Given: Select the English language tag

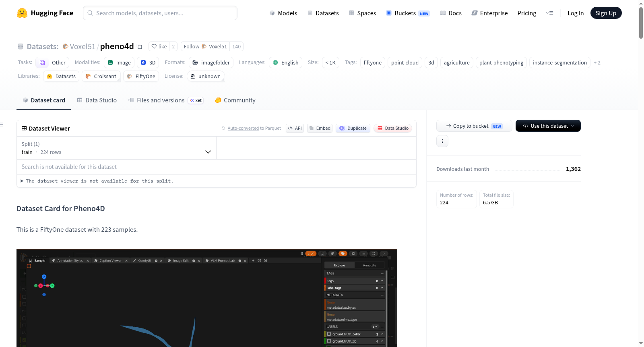Looking at the screenshot, I should coord(285,62).
